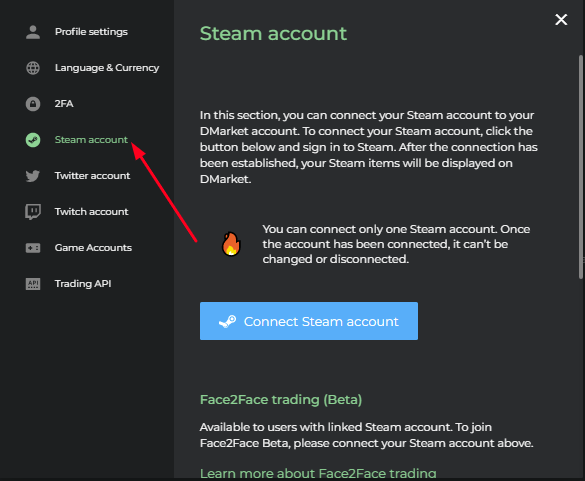
Task: Click the Twitter bird icon
Action: 33,176
